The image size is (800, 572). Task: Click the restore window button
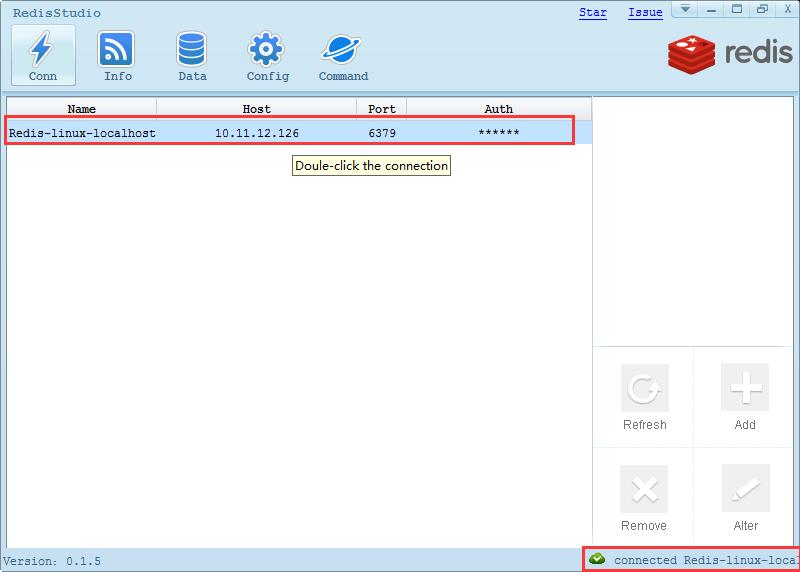pyautogui.click(x=762, y=9)
